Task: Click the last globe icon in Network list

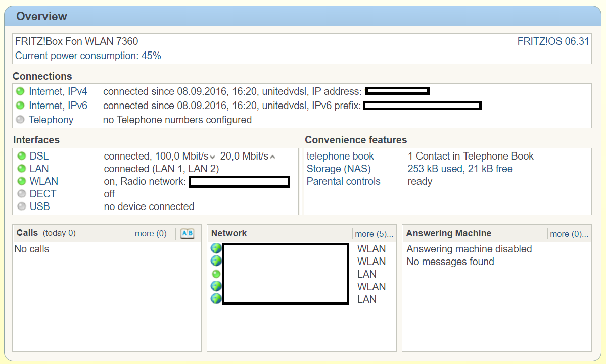Action: 216,299
